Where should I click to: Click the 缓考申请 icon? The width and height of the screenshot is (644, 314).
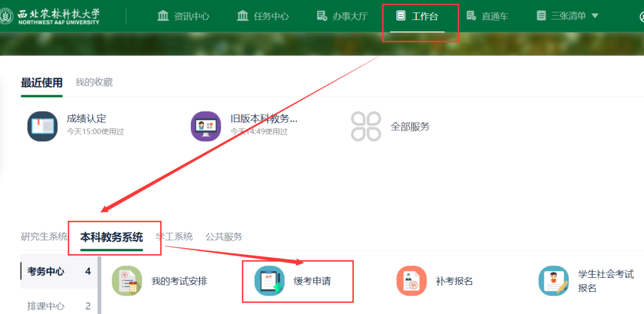coord(269,281)
